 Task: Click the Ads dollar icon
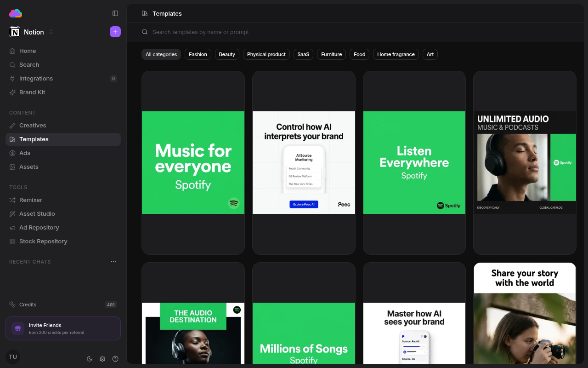(12, 153)
